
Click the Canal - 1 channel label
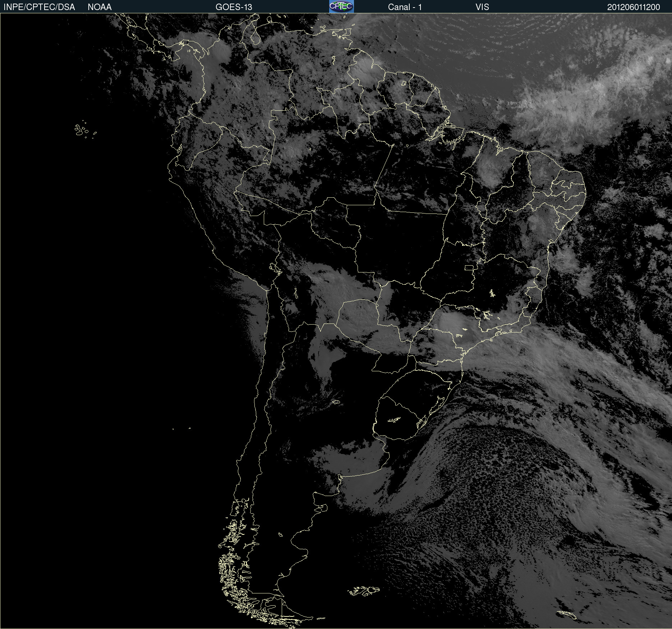[405, 7]
